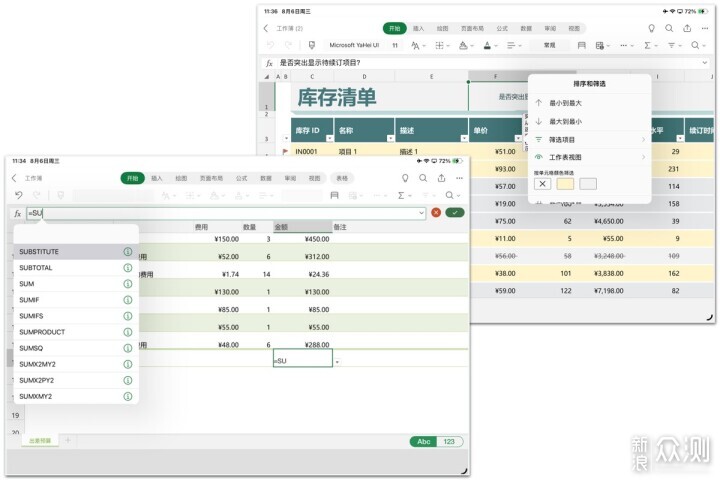Screen dimensions: 720x481
Task: Select cell IN0001 in inventory list
Action: coord(312,151)
